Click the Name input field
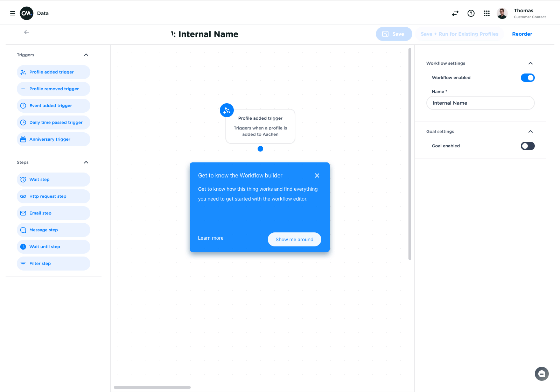The height and width of the screenshot is (392, 560). tap(481, 103)
